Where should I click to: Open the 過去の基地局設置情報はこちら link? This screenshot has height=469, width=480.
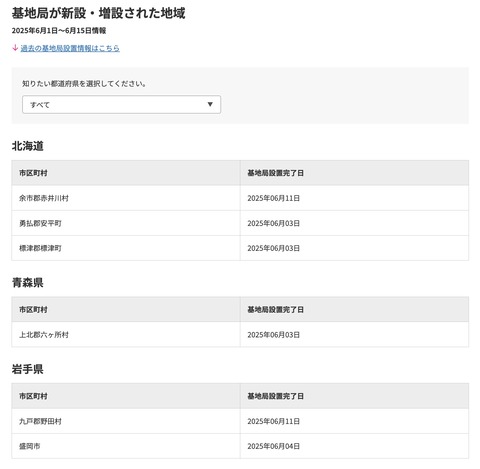click(x=70, y=48)
